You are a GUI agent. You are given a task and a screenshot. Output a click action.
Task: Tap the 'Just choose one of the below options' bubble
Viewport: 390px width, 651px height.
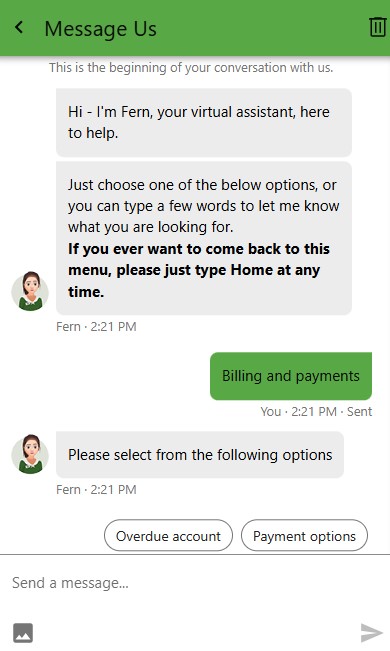(x=204, y=238)
